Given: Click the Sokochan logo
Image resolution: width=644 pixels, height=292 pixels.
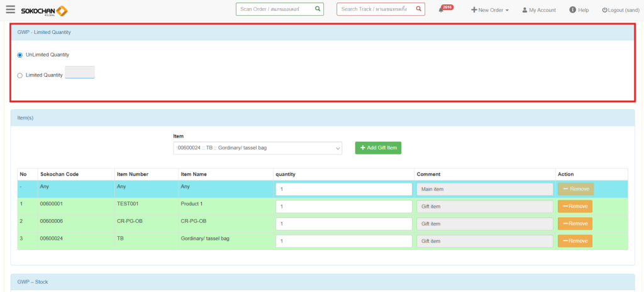Looking at the screenshot, I should (x=44, y=11).
